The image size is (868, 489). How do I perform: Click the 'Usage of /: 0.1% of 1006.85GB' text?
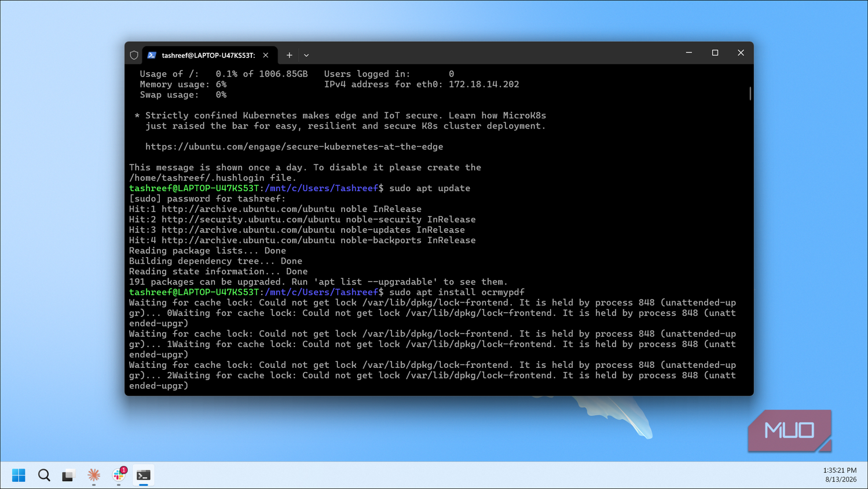coord(224,74)
